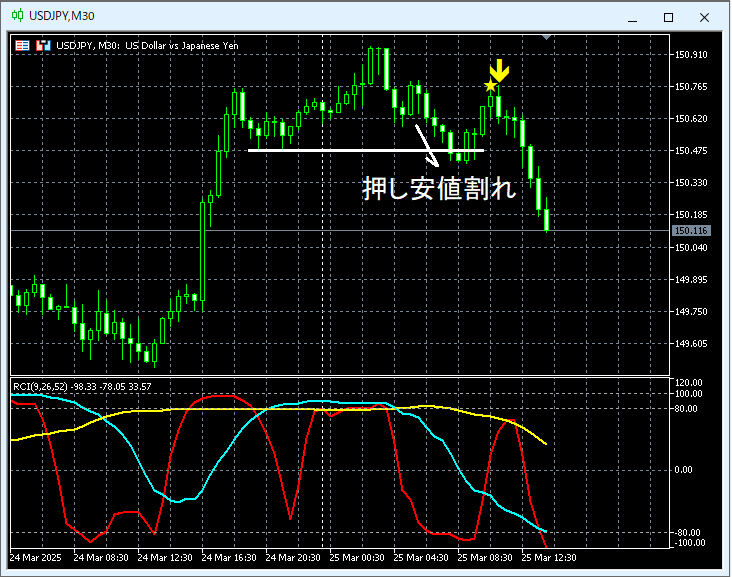Click the 149.750 price scale label
The image size is (732, 577).
tap(691, 311)
